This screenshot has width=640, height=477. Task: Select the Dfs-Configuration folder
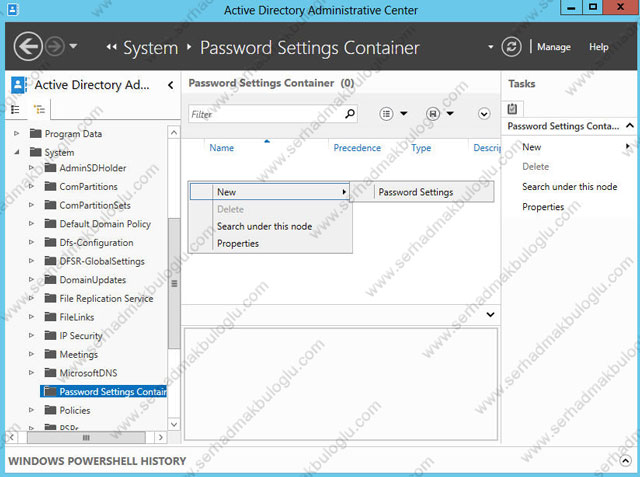click(89, 242)
